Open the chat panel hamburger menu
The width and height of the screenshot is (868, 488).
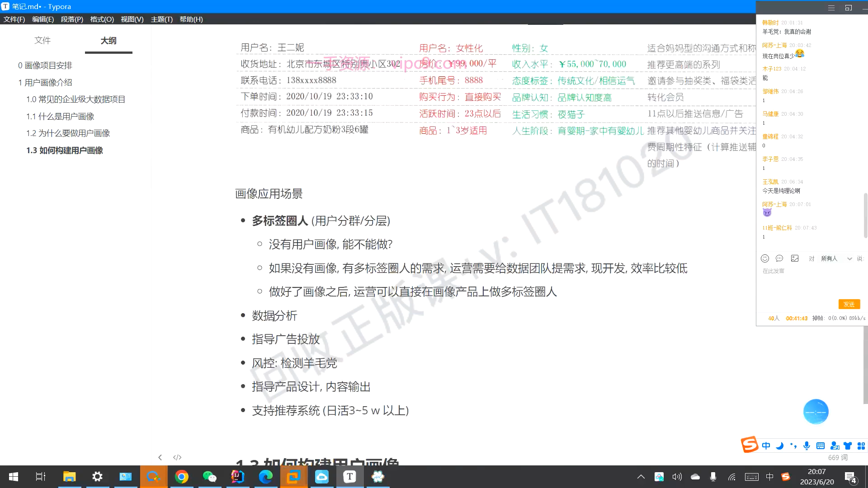pyautogui.click(x=831, y=8)
